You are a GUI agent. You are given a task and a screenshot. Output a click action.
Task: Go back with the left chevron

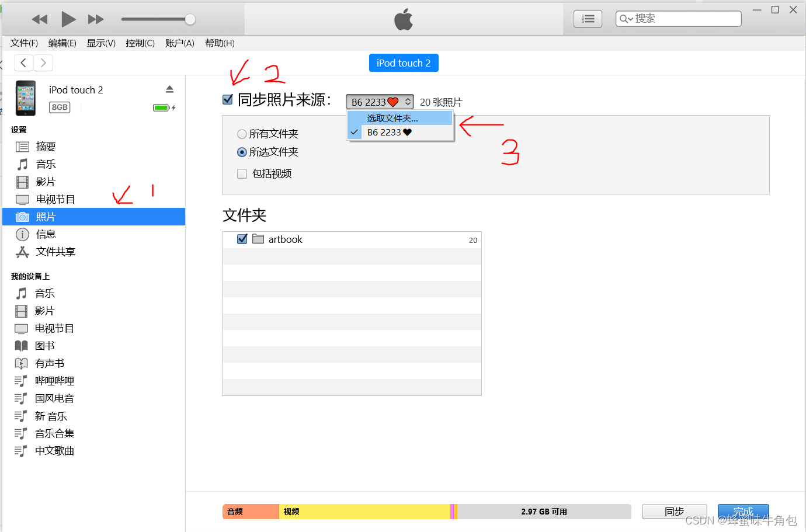(23, 62)
